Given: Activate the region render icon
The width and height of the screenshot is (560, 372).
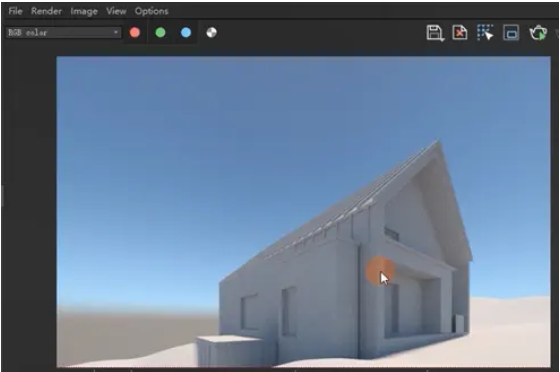Looking at the screenshot, I should [x=511, y=33].
